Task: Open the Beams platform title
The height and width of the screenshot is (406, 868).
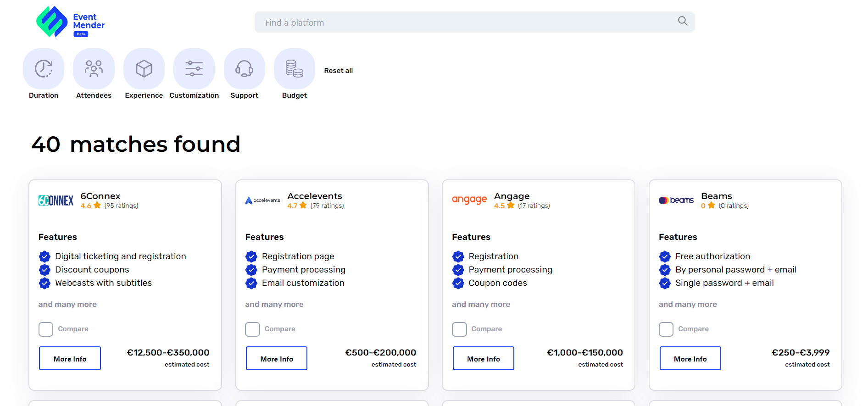Action: coord(717,196)
